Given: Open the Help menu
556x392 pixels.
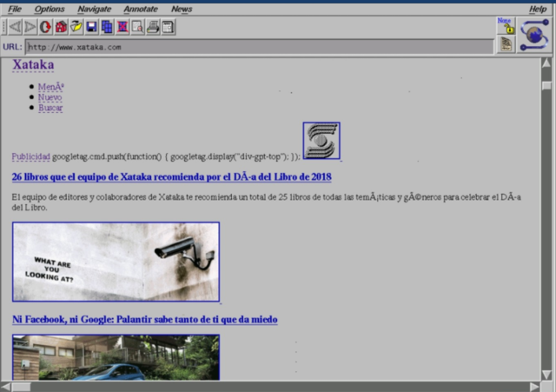Looking at the screenshot, I should pos(538,10).
